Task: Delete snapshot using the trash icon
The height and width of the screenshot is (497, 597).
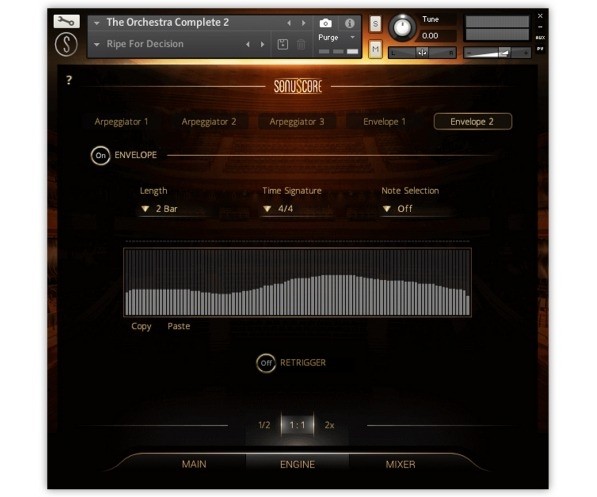Action: point(301,44)
